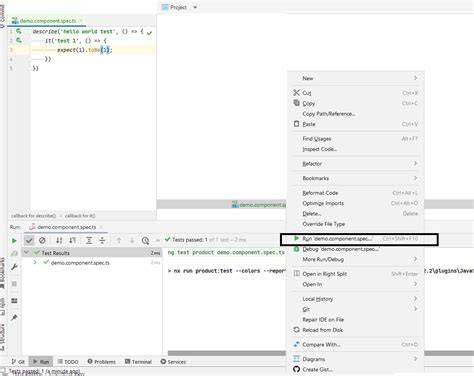This screenshot has width=474, height=376.
Task: Select Compare With... menu item
Action: 355,345
